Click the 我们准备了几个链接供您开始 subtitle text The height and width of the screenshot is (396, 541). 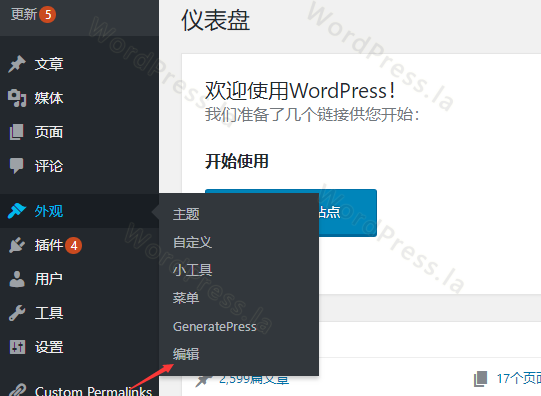312,115
